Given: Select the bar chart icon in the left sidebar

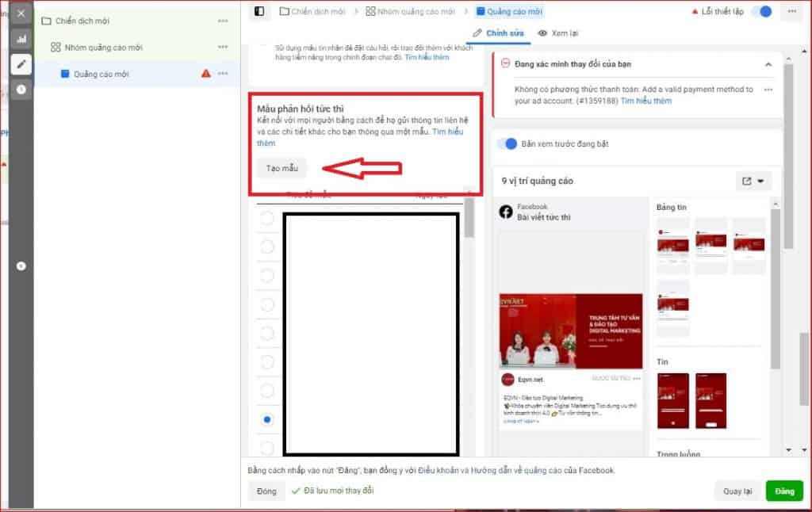Looking at the screenshot, I should coord(21,37).
